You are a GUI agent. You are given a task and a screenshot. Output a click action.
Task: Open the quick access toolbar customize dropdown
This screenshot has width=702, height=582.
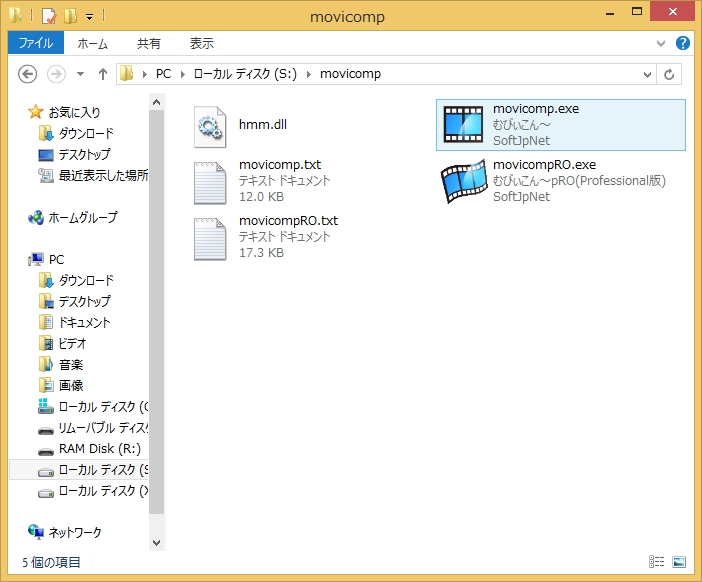pos(90,17)
